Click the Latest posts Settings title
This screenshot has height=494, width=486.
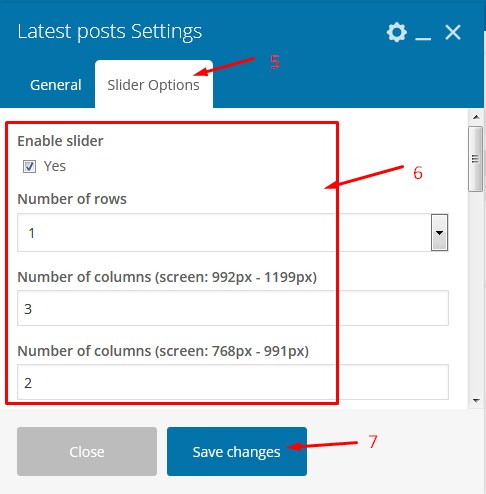coord(110,32)
